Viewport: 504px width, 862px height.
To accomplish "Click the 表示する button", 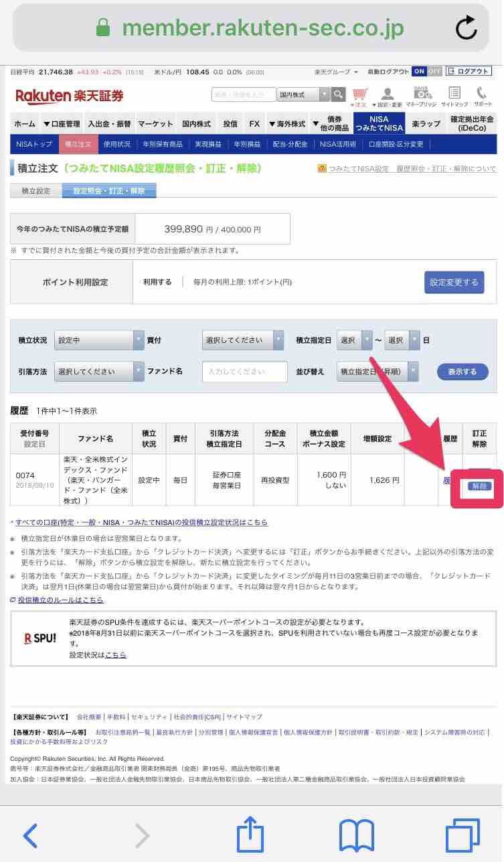I will coord(463,372).
